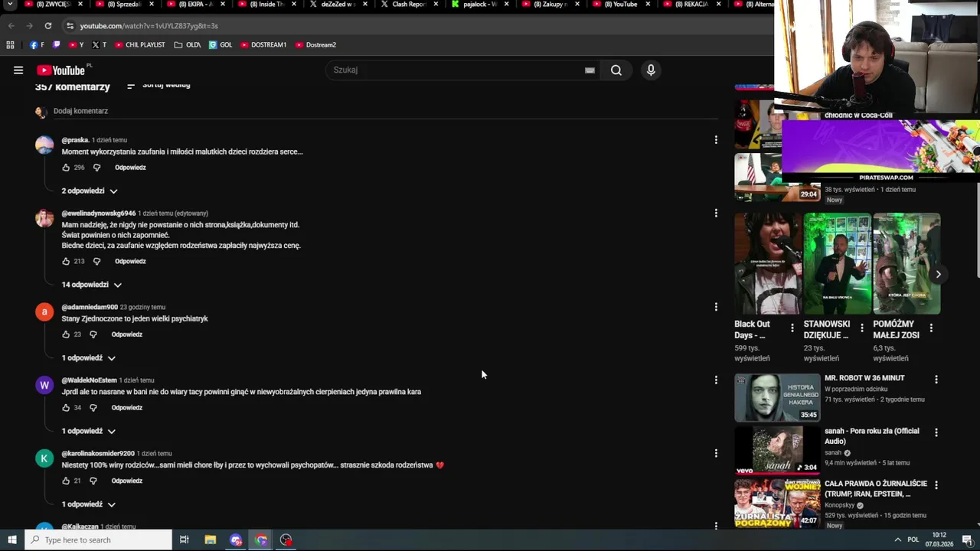Switch to the deZeZed browser tab
The width and height of the screenshot is (980, 551).
[338, 5]
